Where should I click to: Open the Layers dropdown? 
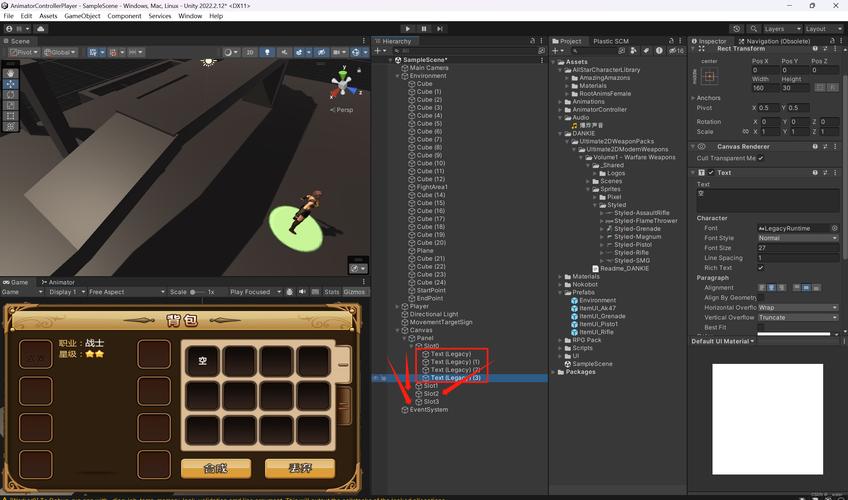(782, 29)
